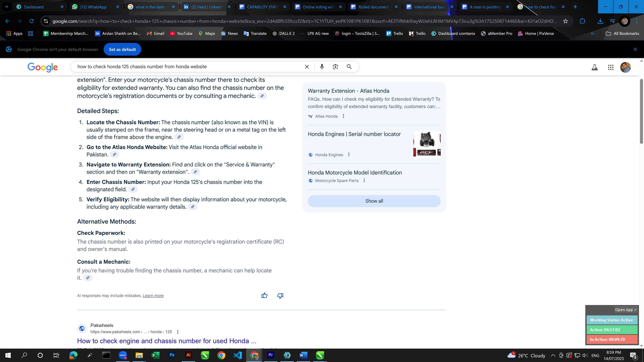
Task: Bookmark this page with the star icon
Action: coord(566,21)
